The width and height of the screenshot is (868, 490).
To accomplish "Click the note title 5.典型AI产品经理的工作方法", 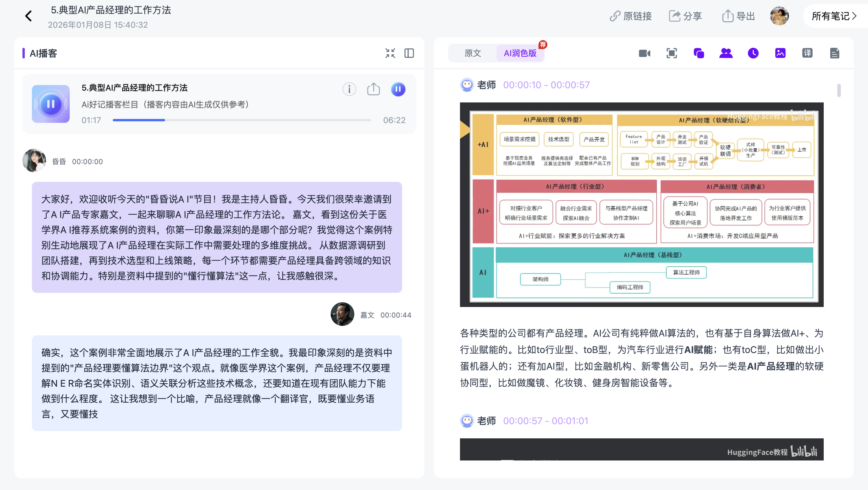I will [x=111, y=10].
